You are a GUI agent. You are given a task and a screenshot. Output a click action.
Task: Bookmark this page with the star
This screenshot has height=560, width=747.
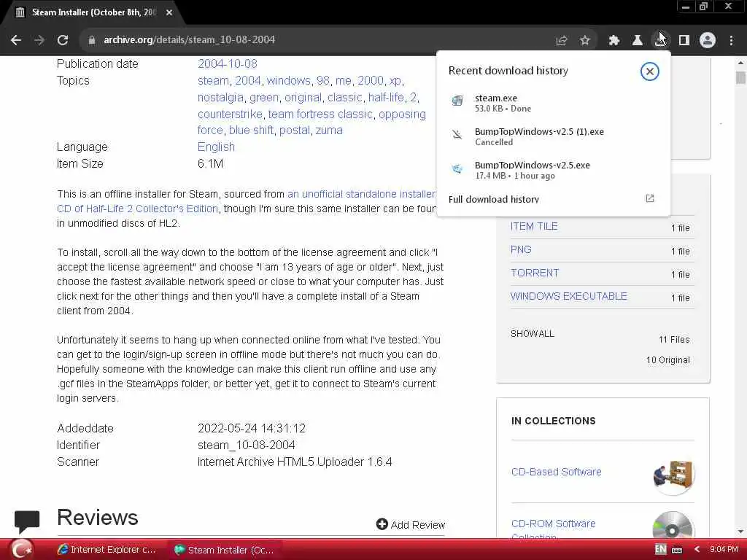tap(585, 41)
